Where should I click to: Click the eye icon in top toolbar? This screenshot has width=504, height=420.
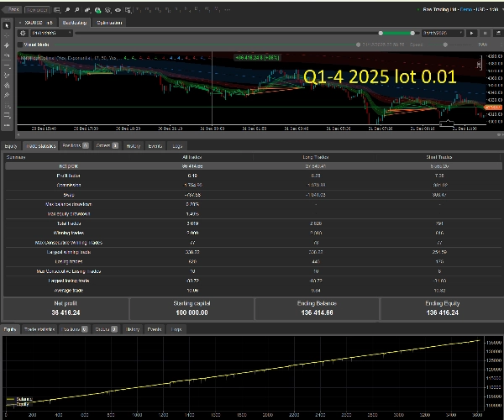(118, 10)
